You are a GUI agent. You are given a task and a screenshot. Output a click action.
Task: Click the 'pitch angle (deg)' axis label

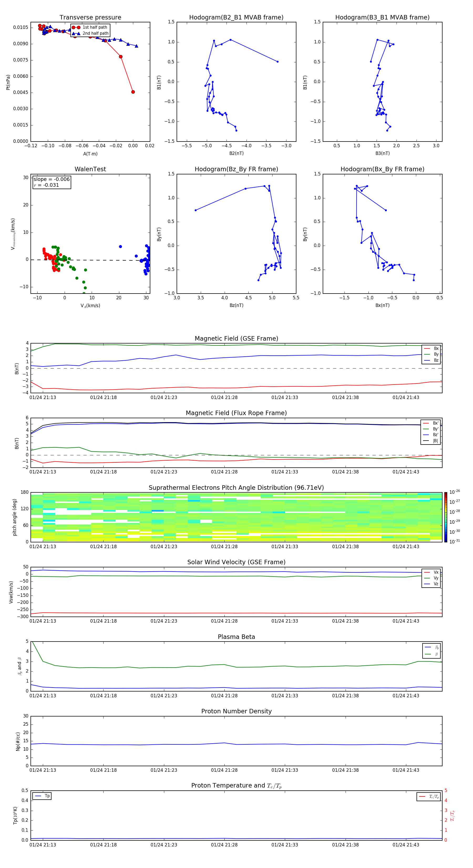14,517
